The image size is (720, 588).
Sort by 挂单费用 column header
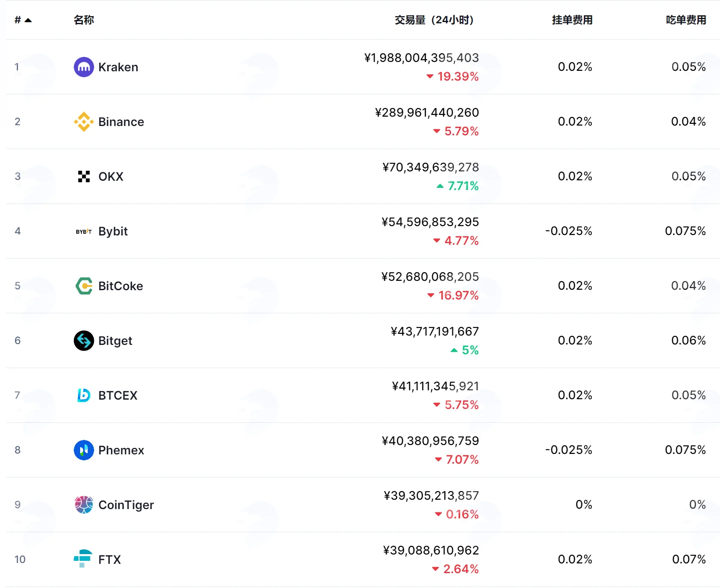pyautogui.click(x=572, y=20)
